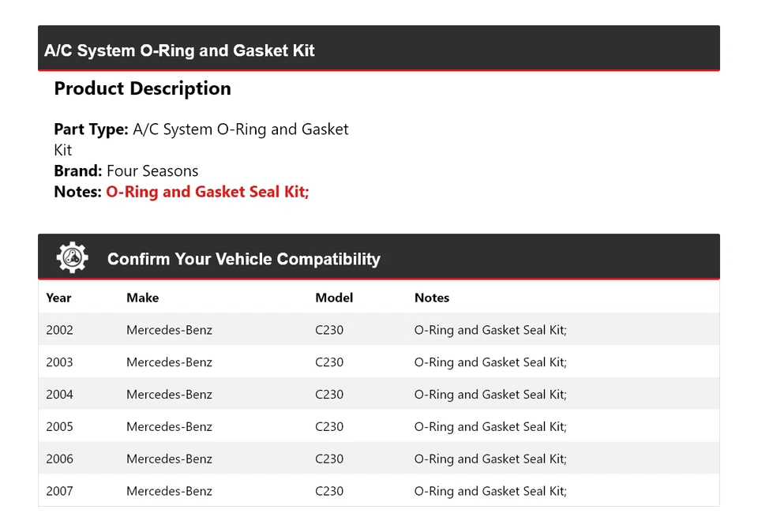Click the gear icon beside Confirm Your Vehicle Compatibility
Image resolution: width=758 pixels, height=532 pixels.
click(x=72, y=258)
